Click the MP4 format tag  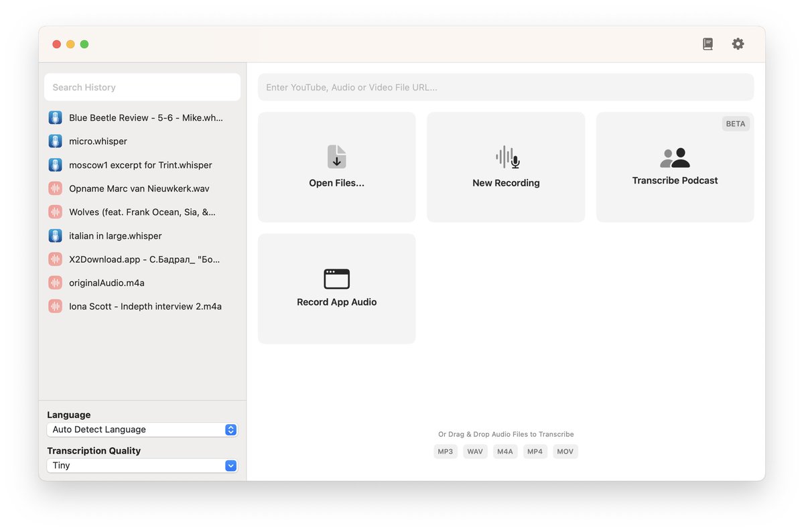point(535,452)
